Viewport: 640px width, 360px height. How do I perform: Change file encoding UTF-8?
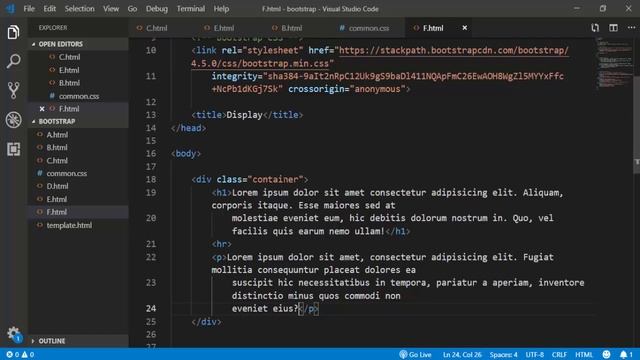click(x=534, y=354)
